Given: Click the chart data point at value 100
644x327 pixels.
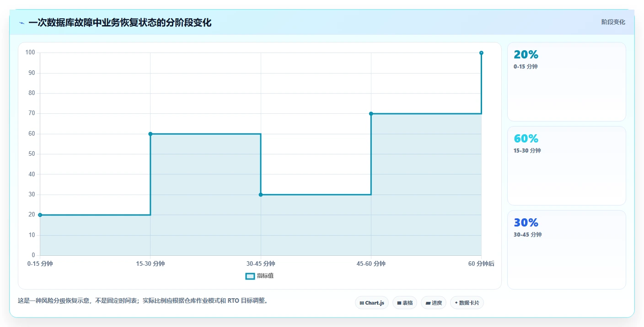Looking at the screenshot, I should pos(481,53).
